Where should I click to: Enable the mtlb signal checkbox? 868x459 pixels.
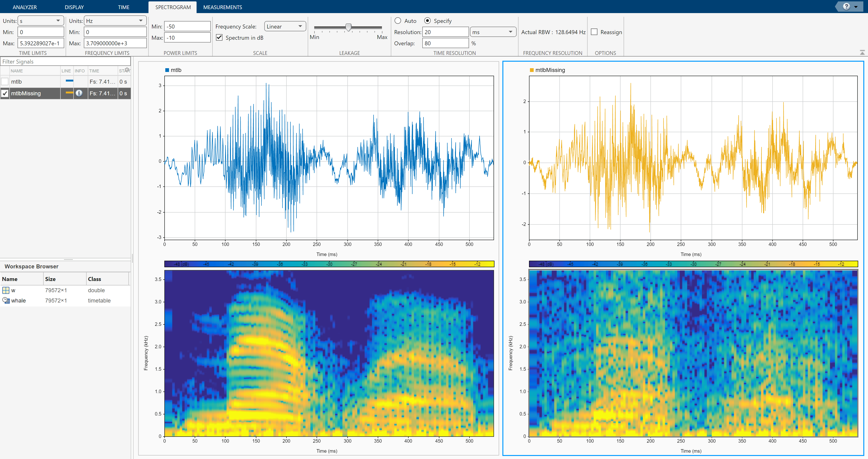click(x=5, y=82)
